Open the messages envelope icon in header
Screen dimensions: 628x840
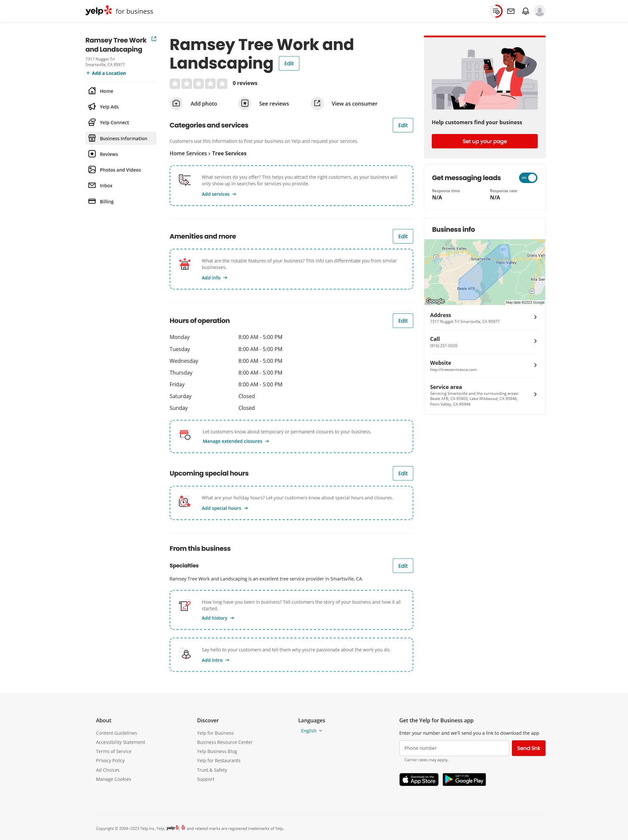[511, 11]
